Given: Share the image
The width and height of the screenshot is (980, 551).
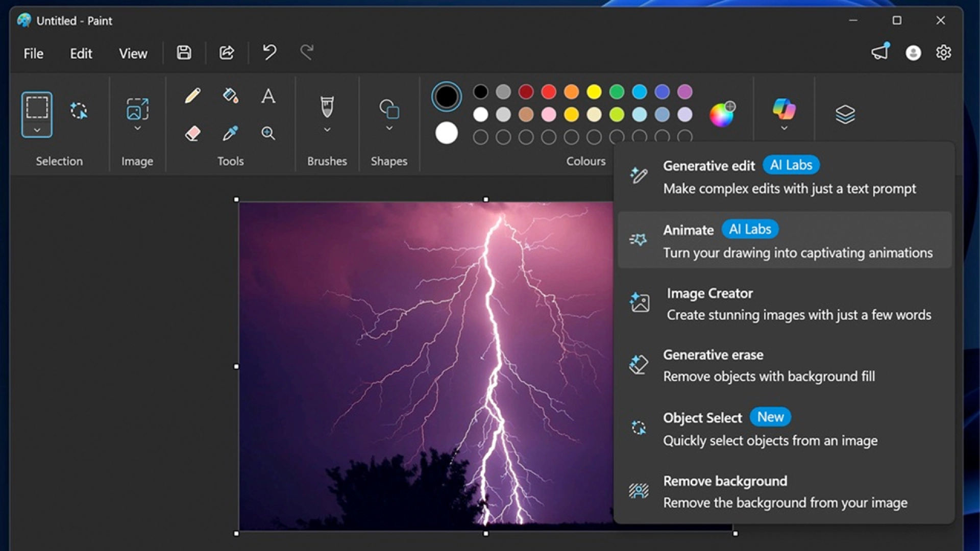Looking at the screenshot, I should [227, 53].
